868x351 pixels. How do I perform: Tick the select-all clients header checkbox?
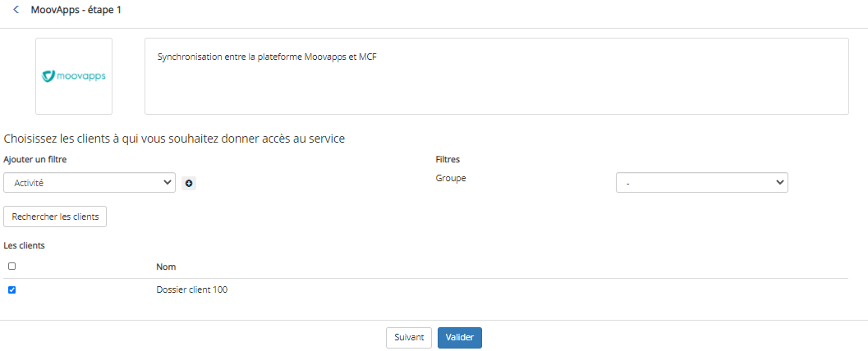12,266
